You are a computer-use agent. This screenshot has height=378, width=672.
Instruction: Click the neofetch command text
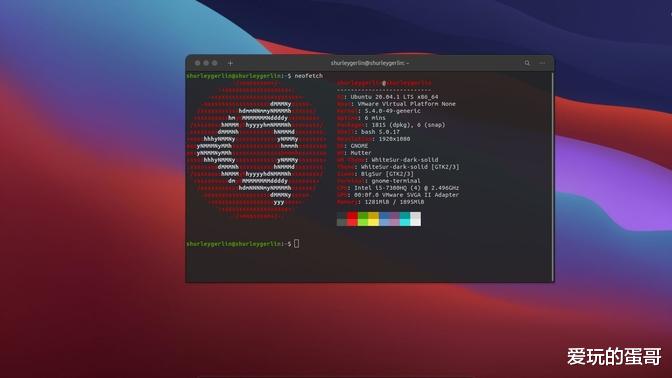(x=309, y=76)
